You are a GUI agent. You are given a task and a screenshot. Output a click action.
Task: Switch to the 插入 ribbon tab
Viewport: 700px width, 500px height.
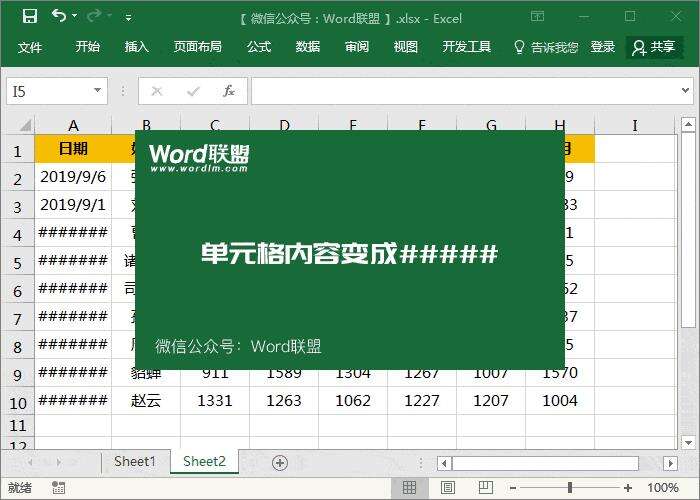(x=137, y=47)
